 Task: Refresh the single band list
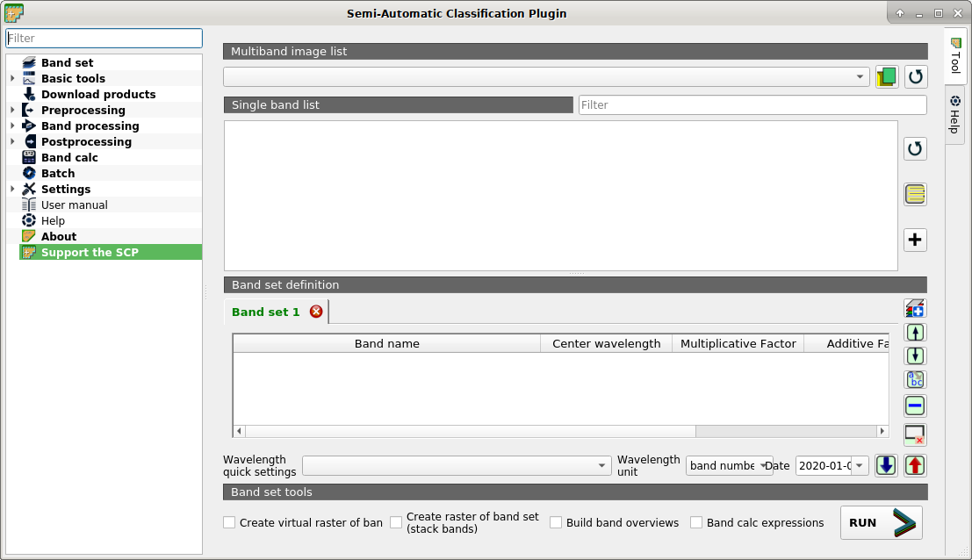pos(915,148)
